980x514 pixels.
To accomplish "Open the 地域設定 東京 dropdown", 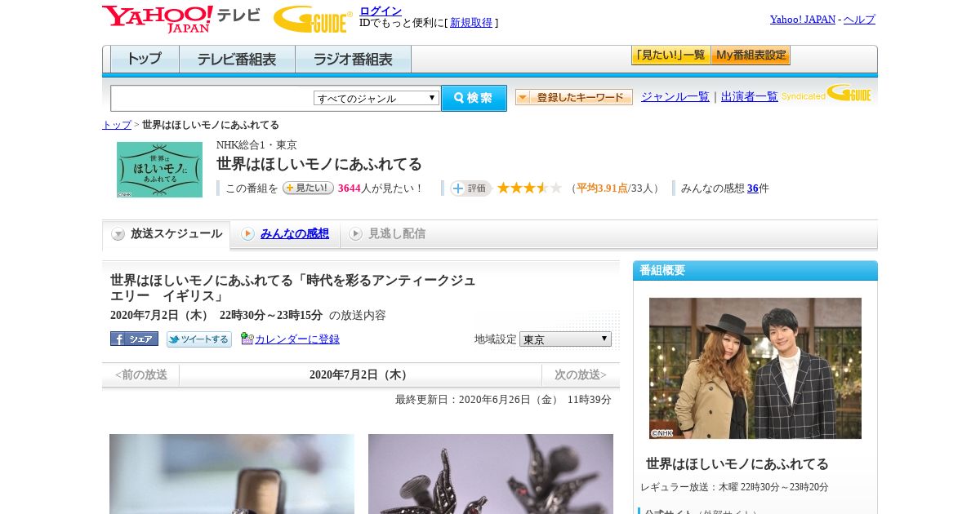I will point(565,339).
